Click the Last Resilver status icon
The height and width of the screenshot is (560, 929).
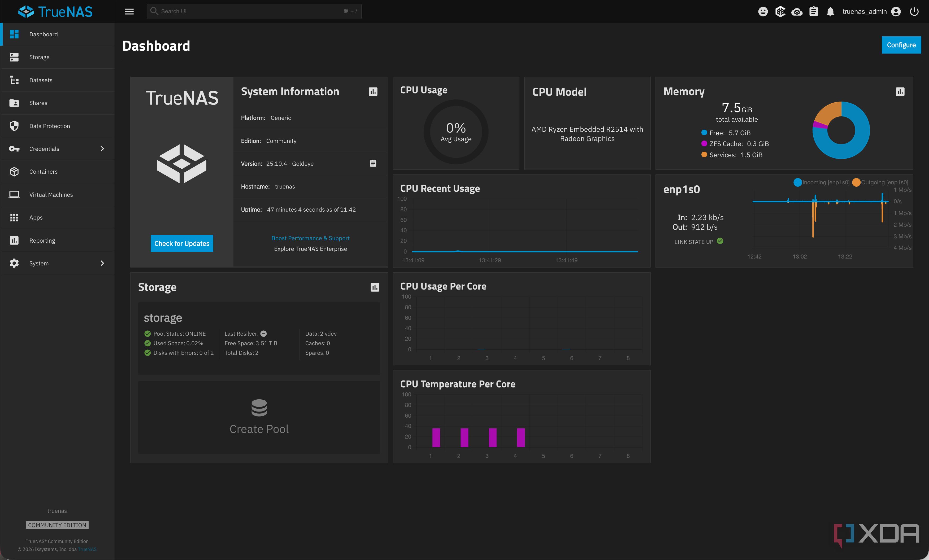(x=263, y=334)
